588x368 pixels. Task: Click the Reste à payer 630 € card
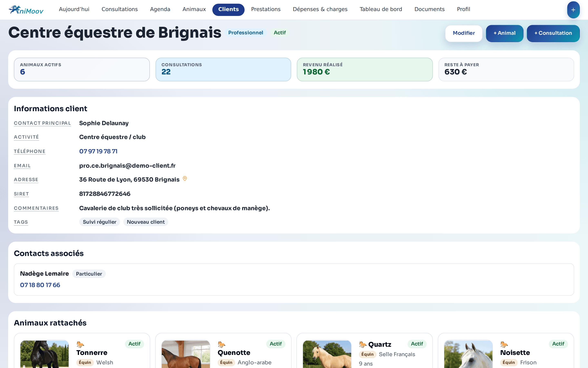click(506, 69)
